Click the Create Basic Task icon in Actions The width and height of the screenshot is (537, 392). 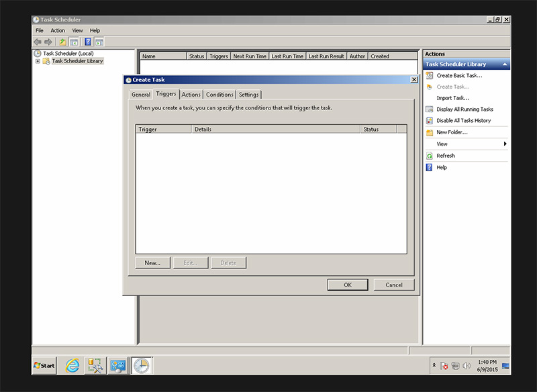pos(430,75)
